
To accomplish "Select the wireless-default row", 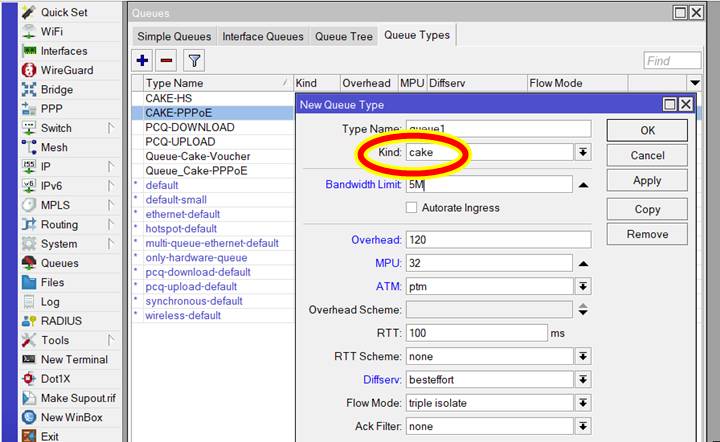I will click(x=213, y=315).
